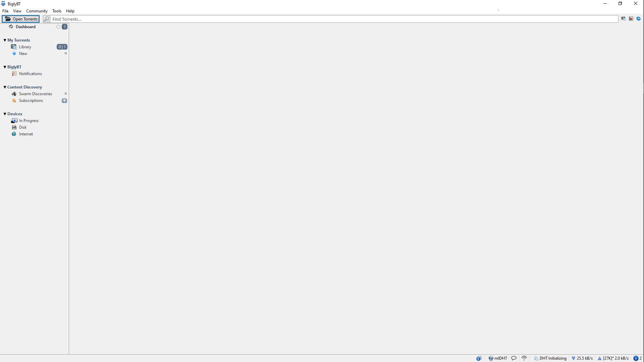This screenshot has width=644, height=362.
Task: Click the DHT Initializing status icon
Action: [536, 358]
